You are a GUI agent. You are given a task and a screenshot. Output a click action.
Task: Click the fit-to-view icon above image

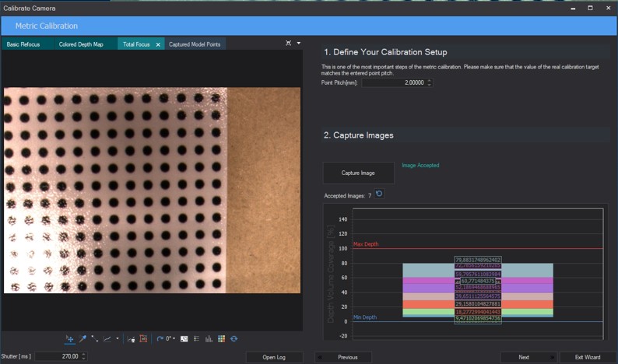[289, 43]
